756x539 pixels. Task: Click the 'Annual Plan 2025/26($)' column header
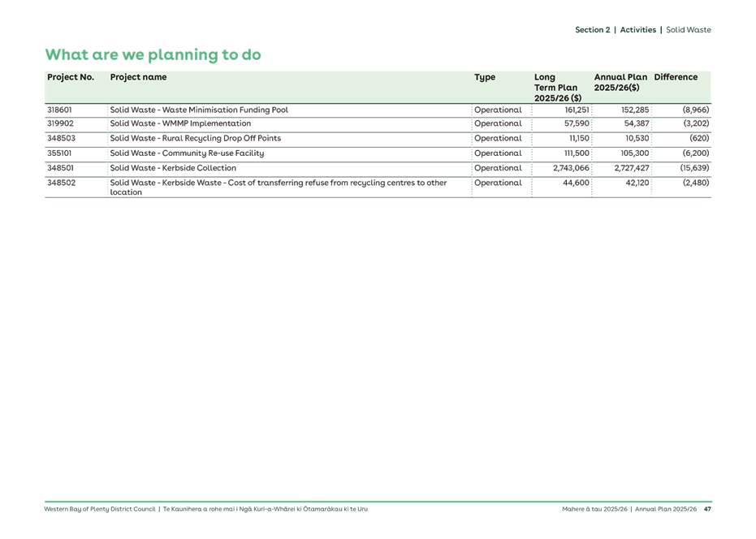(620, 81)
